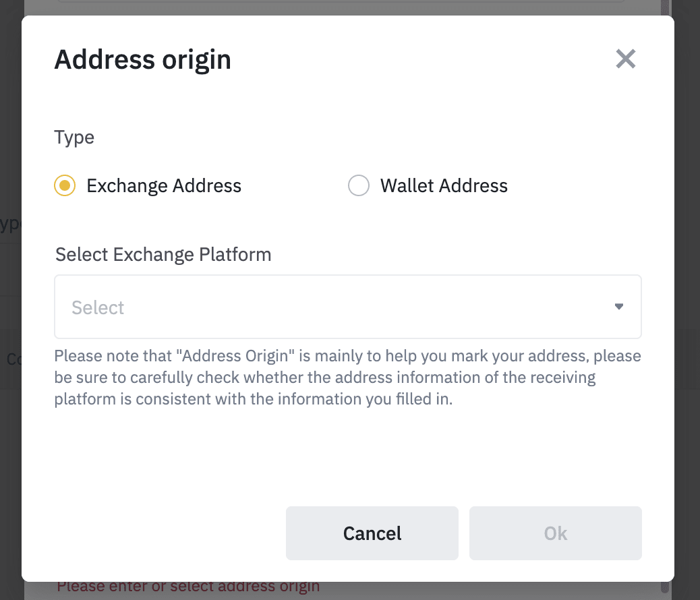Open the Select Exchange Platform dropdown

click(x=347, y=307)
